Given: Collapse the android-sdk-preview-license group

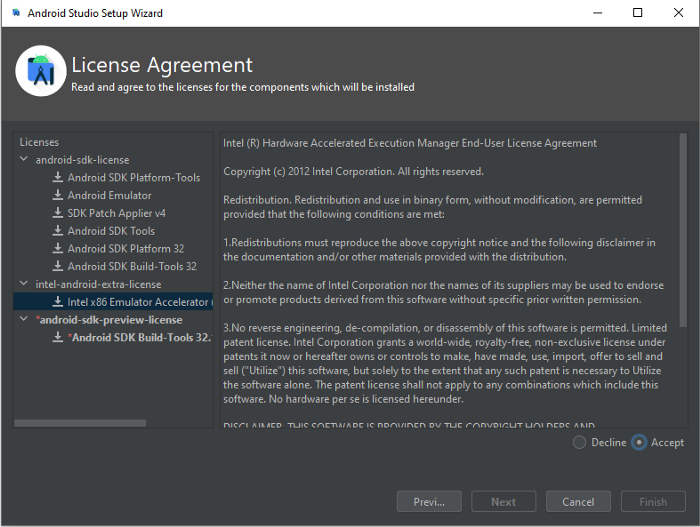Looking at the screenshot, I should 24,319.
